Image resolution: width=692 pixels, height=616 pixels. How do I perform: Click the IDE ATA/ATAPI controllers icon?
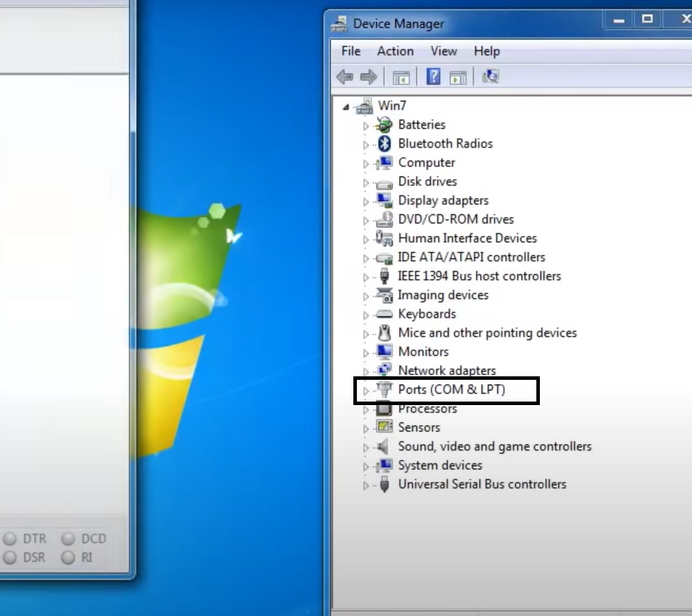coord(384,258)
